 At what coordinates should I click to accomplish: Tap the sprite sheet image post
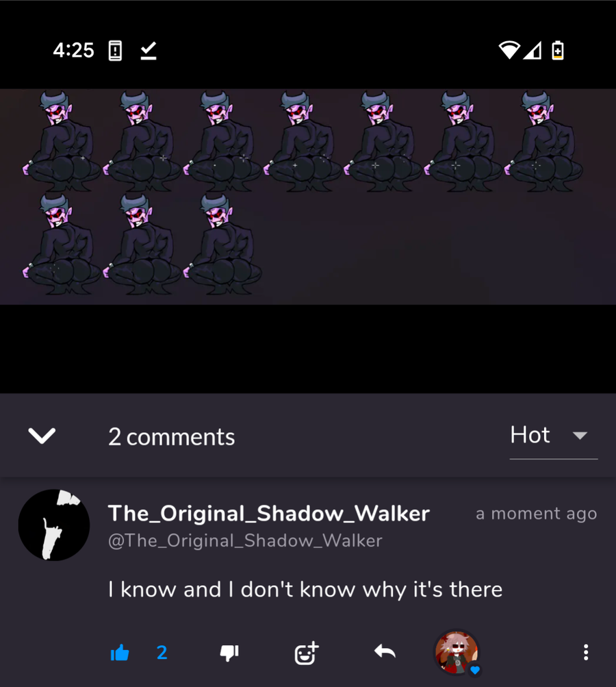coord(308,197)
